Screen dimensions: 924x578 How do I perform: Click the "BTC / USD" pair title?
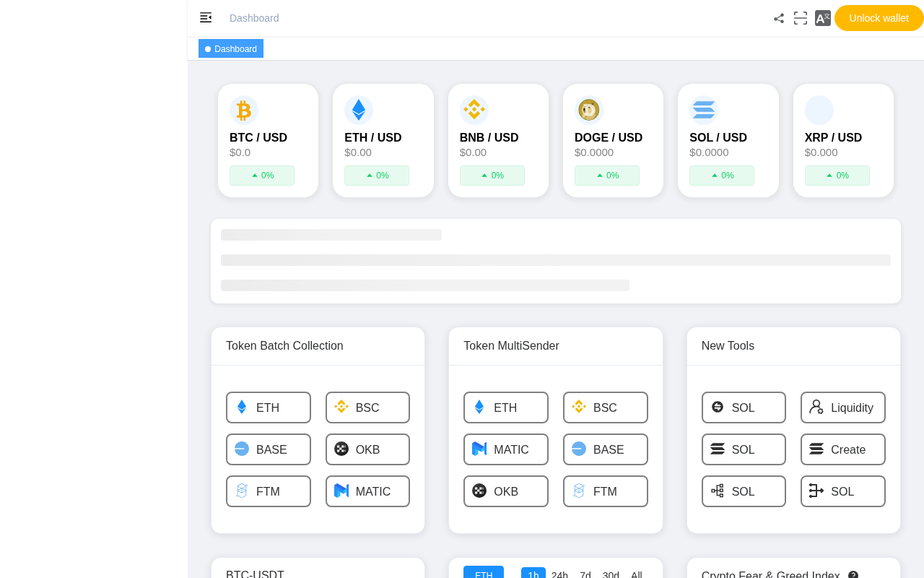coord(258,137)
